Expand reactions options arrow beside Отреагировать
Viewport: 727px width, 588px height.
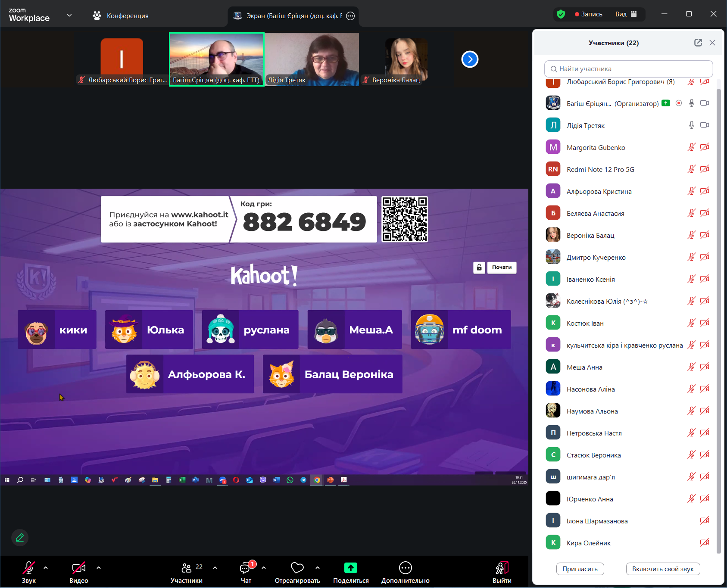[318, 568]
